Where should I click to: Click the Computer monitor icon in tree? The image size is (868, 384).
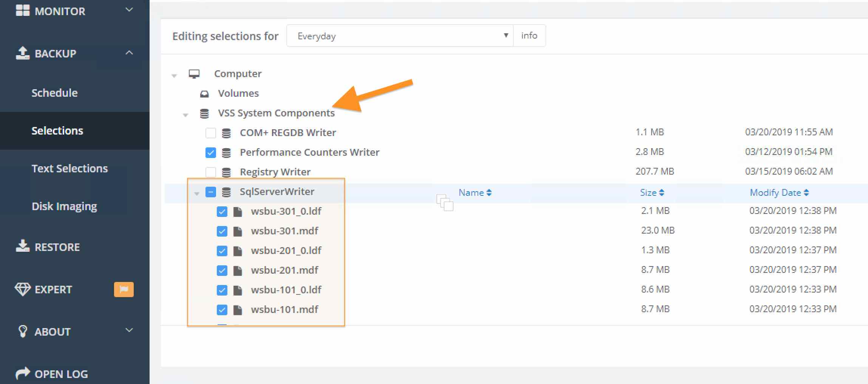click(194, 74)
